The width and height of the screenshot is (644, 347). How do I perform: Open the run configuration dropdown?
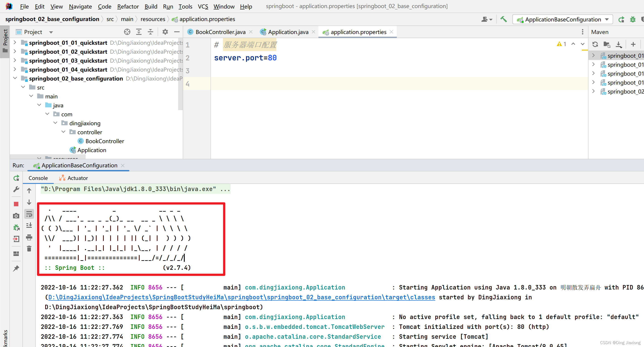(562, 19)
